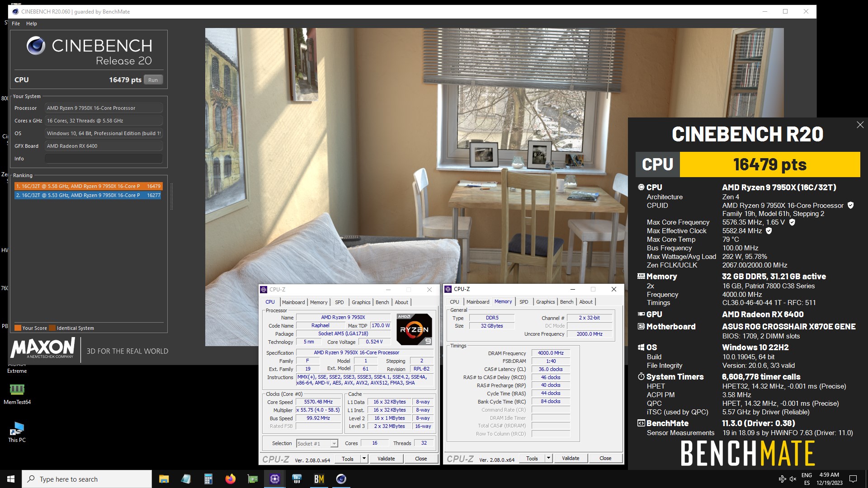This screenshot has height=488, width=868.
Task: Open the notification center icon
Action: (x=853, y=479)
